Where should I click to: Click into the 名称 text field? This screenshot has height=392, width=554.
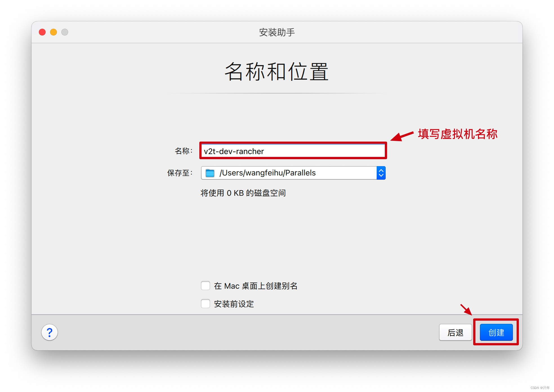point(293,151)
